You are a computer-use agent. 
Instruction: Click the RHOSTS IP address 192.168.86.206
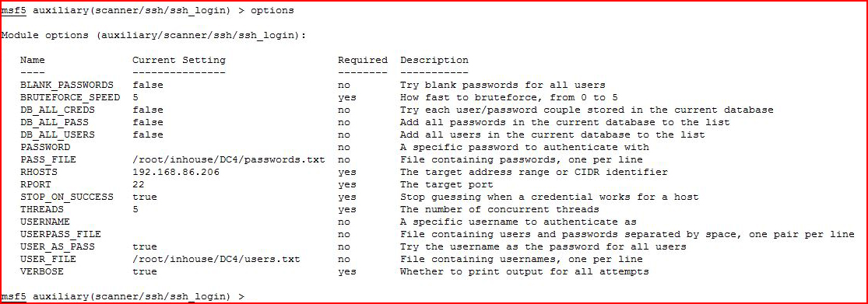(175, 172)
